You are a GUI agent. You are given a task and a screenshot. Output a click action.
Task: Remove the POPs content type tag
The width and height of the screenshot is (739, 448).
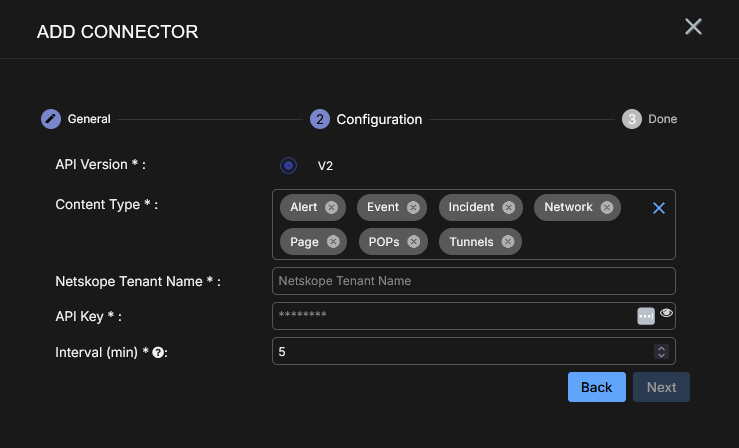tap(413, 242)
